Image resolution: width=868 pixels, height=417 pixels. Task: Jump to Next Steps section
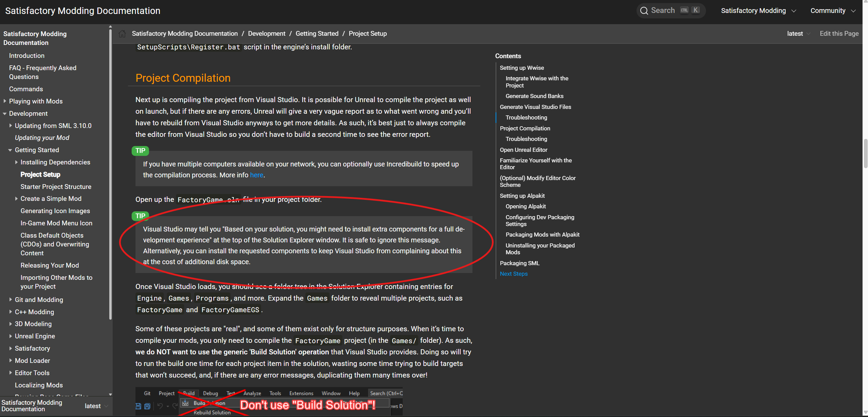click(513, 274)
